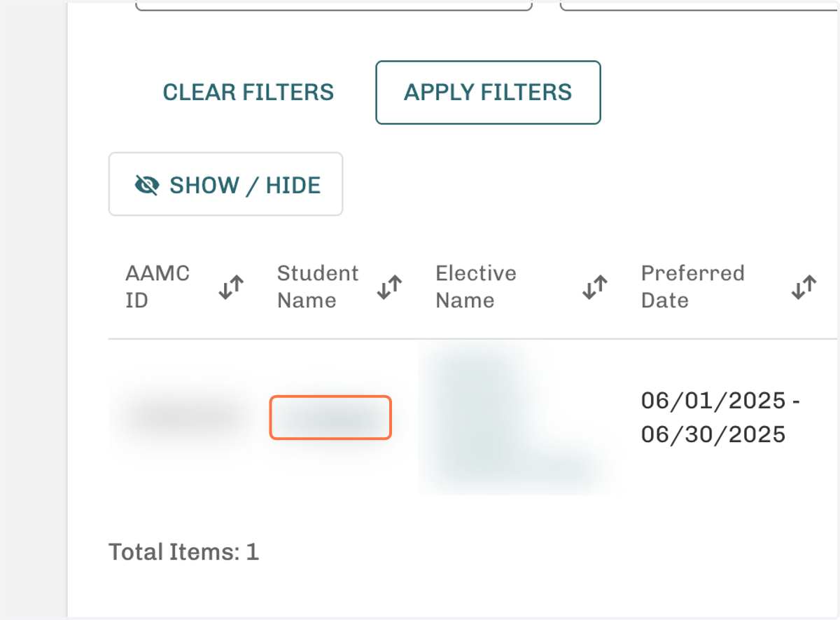The image size is (840, 620).
Task: Focus the left filter field at top
Action: tap(333, 6)
